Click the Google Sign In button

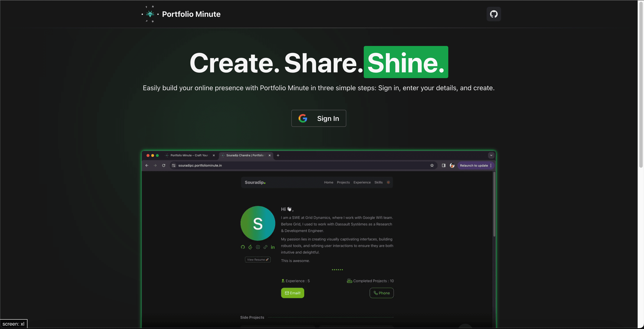[319, 118]
